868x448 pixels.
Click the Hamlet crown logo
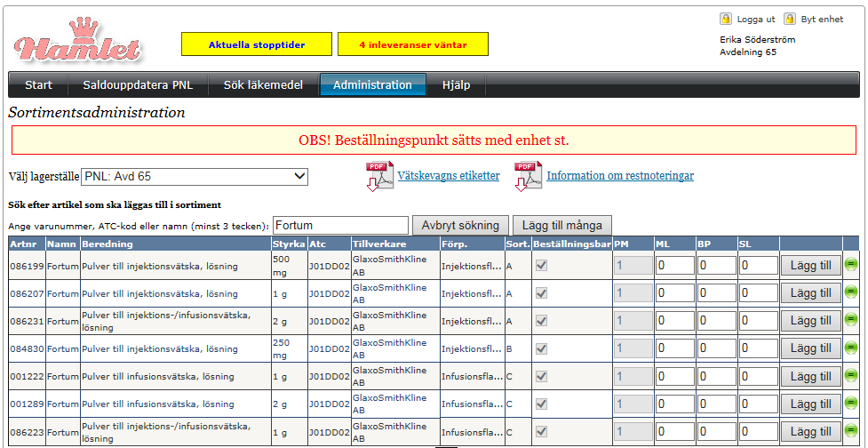[77, 40]
